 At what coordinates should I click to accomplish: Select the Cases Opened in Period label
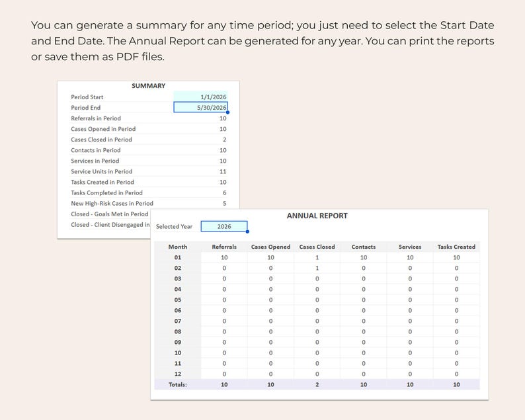click(103, 129)
